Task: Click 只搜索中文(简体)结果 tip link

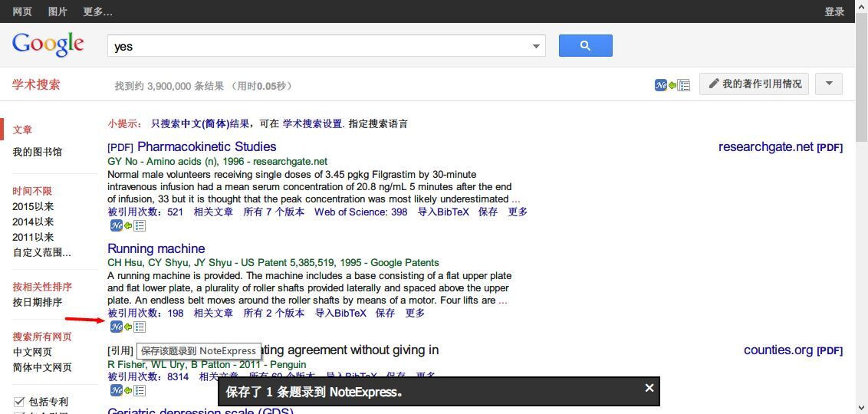Action: point(200,124)
